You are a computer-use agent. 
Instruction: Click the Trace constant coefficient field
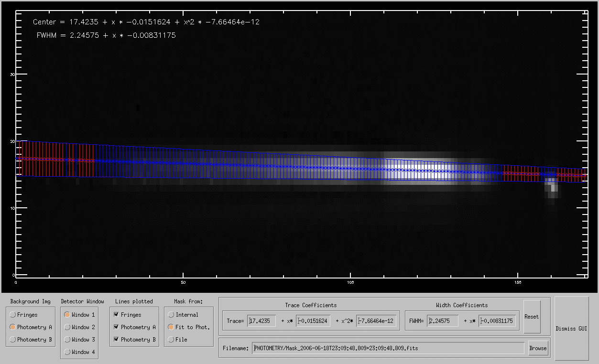click(261, 321)
